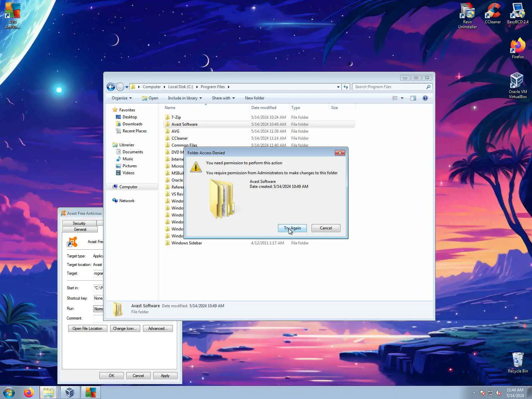Open the Oracle VM VirtualBox desktop icon
The height and width of the screenshot is (399, 532).
click(x=518, y=86)
